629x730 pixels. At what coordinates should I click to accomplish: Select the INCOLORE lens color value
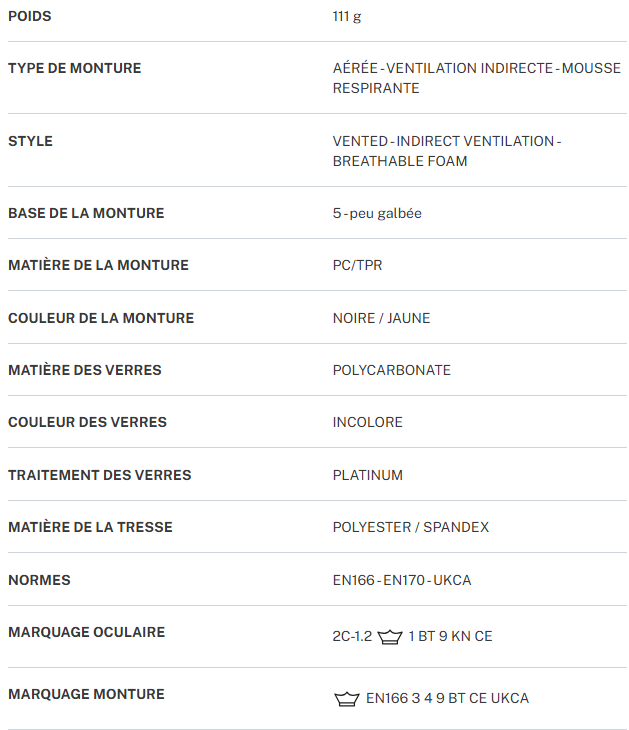(x=367, y=422)
